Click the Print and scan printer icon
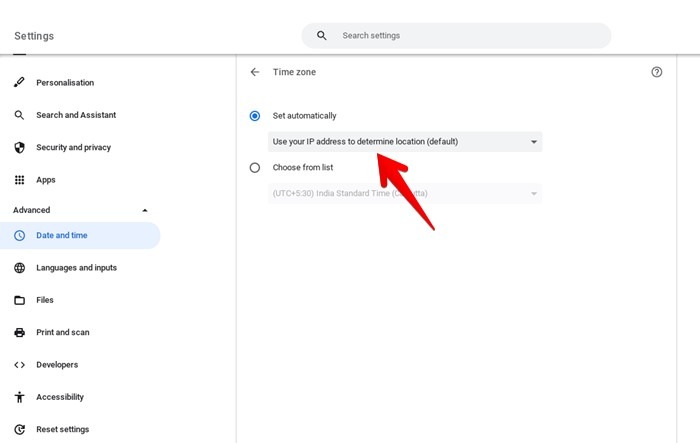The width and height of the screenshot is (700, 443). coord(19,332)
